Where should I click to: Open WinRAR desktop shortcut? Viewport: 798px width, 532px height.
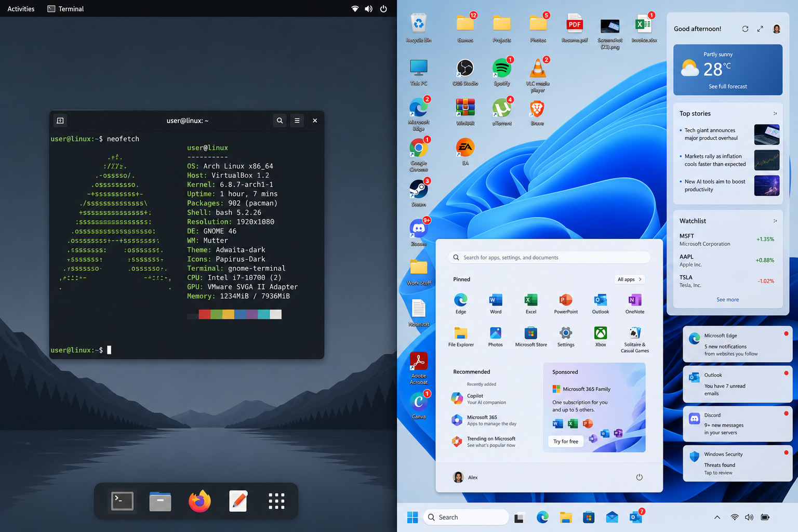coord(465,112)
